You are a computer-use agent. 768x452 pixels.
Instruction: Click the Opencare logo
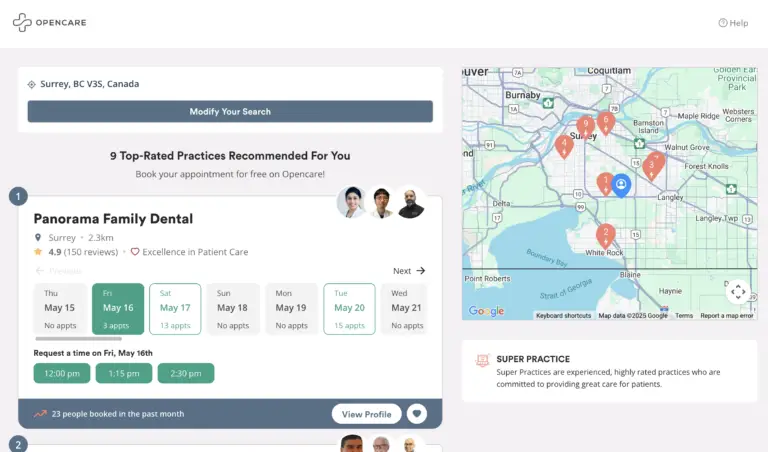point(49,23)
